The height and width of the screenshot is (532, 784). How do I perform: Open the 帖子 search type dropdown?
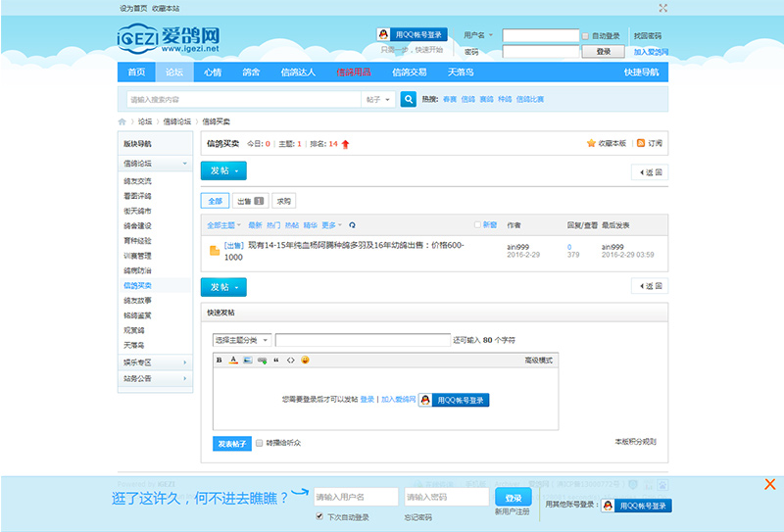tap(377, 100)
